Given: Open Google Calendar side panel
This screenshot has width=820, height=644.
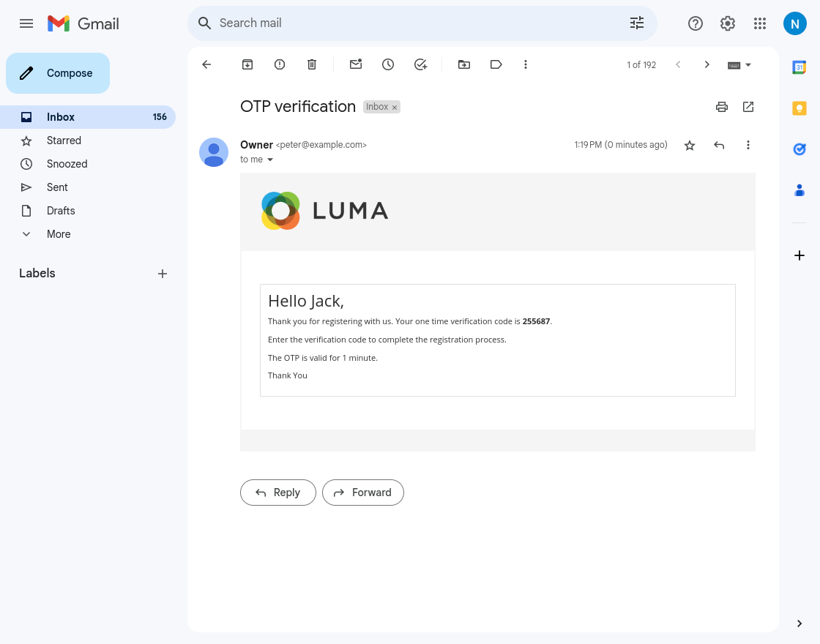Looking at the screenshot, I should [799, 67].
